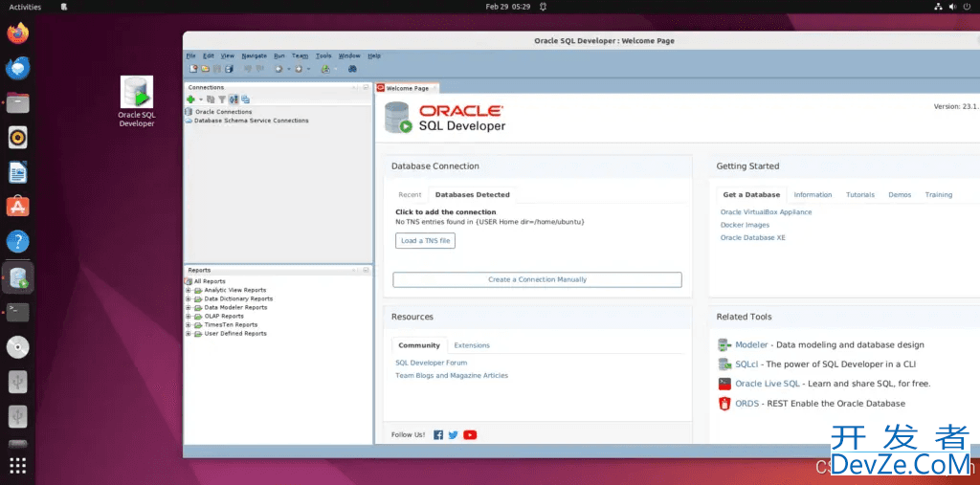
Task: Select the Databases Detected tab
Action: click(x=473, y=195)
